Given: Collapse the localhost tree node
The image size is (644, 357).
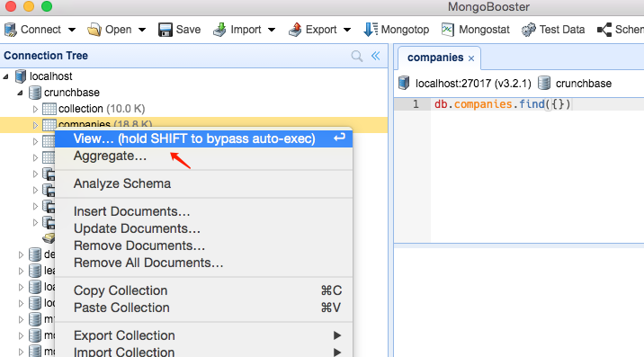Looking at the screenshot, I should pos(5,76).
